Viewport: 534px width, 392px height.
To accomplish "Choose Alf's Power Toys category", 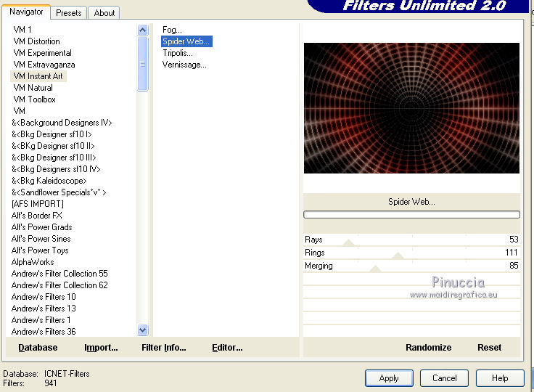I will point(40,250).
